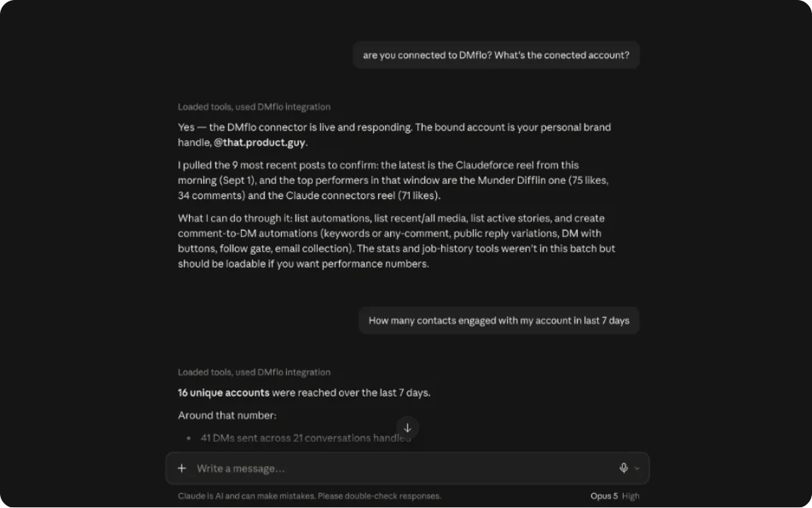Click the plus attachment icon
This screenshot has width=812, height=508.
pos(182,468)
